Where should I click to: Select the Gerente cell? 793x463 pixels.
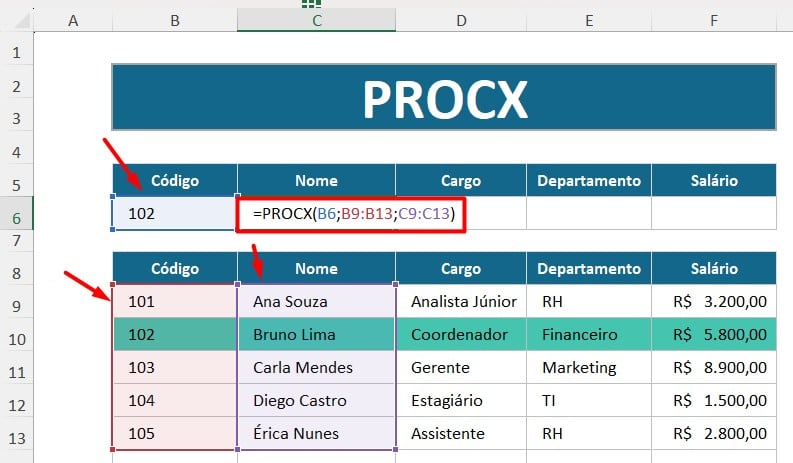461,367
